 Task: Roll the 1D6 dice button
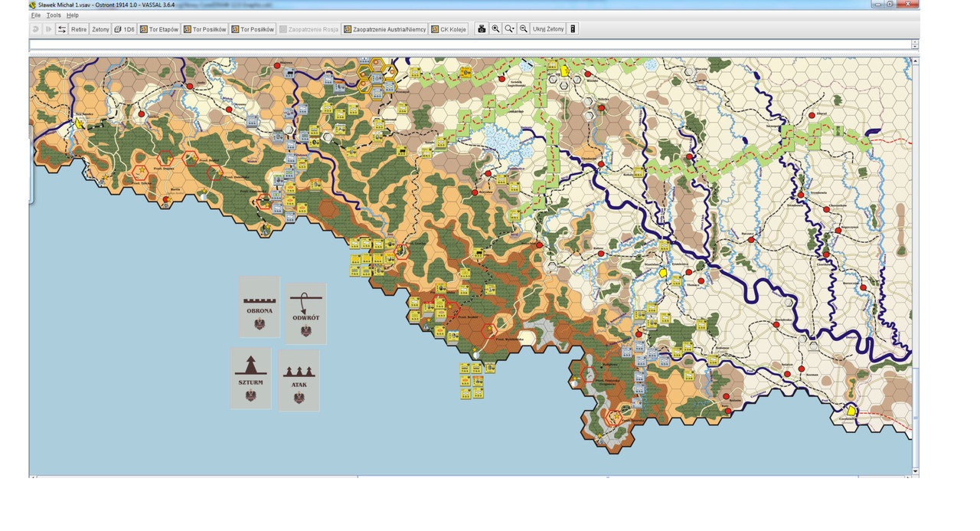pyautogui.click(x=124, y=29)
